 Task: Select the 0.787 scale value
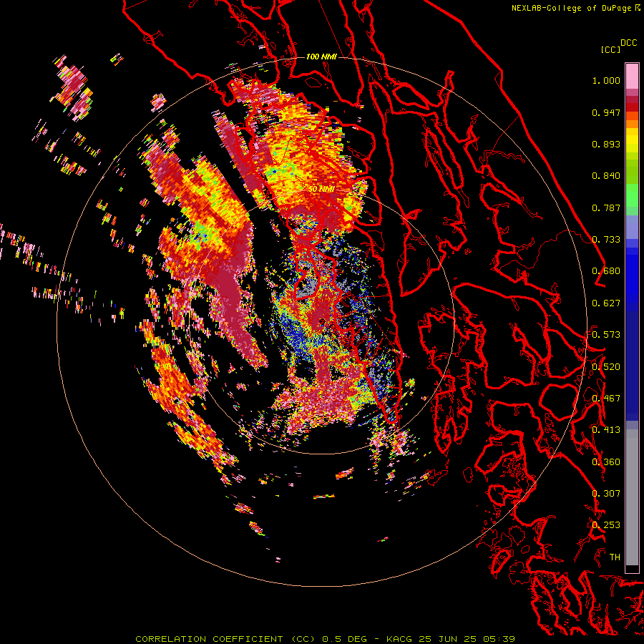coord(606,208)
